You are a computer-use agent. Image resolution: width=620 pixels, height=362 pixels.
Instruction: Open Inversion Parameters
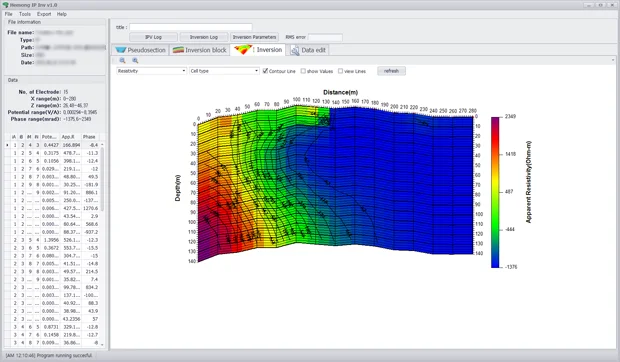pos(254,37)
